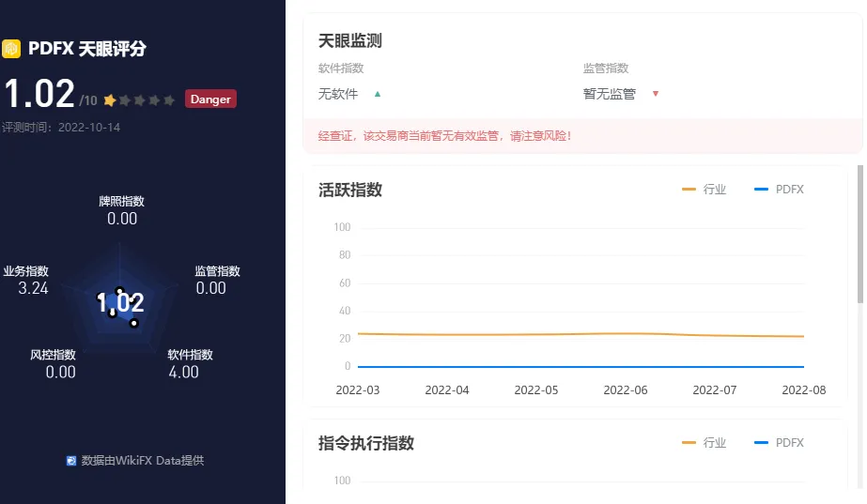This screenshot has height=504, width=867.
Task: Click the 活跃指数 chart title
Action: pos(350,191)
